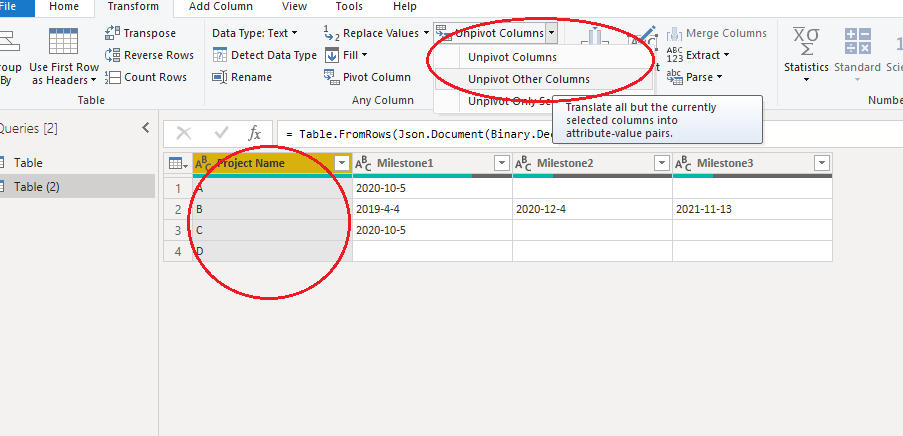Open the Data Type: Text dropdown
The image size is (903, 436).
point(255,33)
